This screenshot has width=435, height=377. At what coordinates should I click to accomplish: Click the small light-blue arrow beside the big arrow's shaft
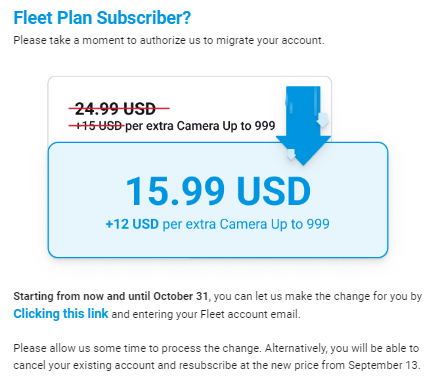coord(323,120)
